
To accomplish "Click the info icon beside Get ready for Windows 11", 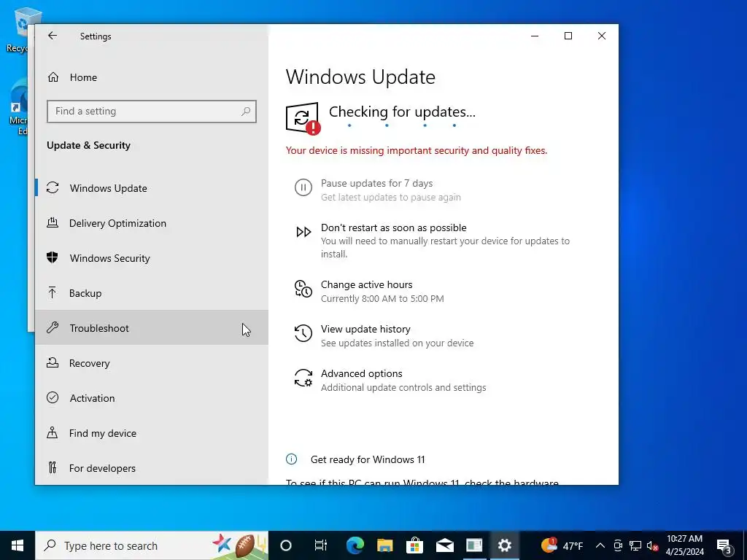I will 291,459.
